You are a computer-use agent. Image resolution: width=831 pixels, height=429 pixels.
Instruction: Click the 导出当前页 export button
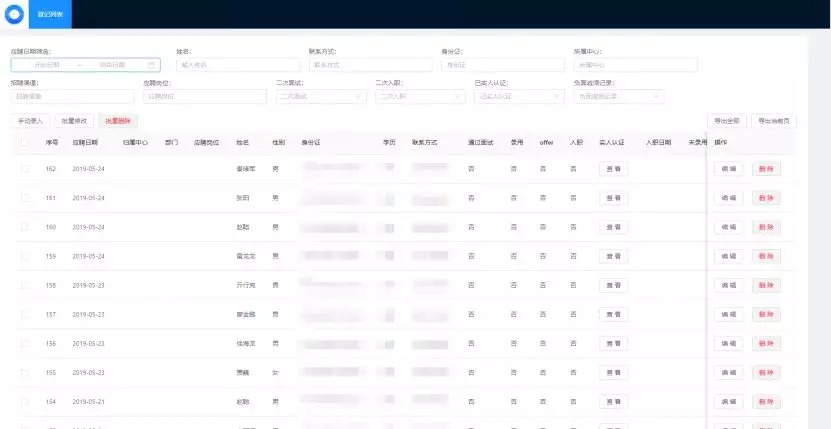click(x=775, y=121)
